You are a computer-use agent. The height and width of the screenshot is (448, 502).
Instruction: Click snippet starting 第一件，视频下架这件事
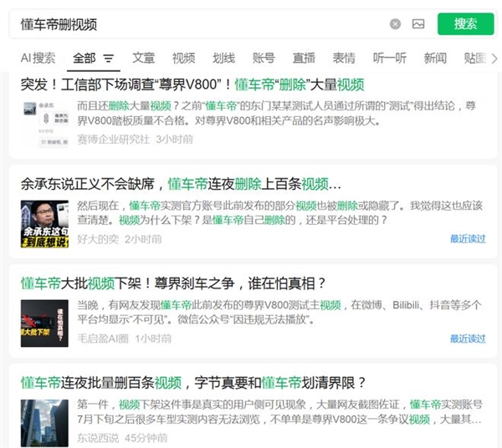click(279, 412)
